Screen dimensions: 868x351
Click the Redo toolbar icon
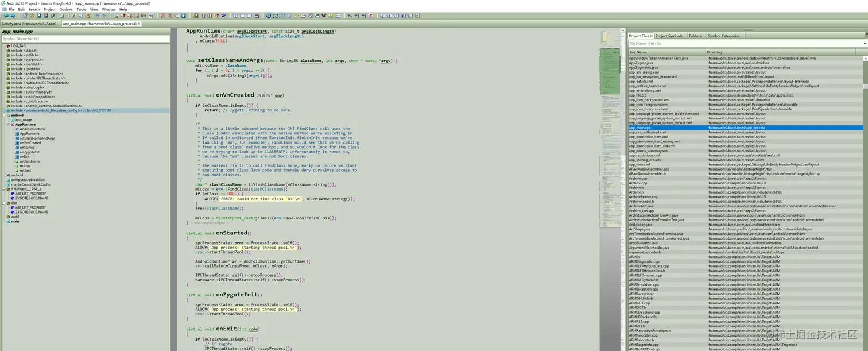[104, 16]
